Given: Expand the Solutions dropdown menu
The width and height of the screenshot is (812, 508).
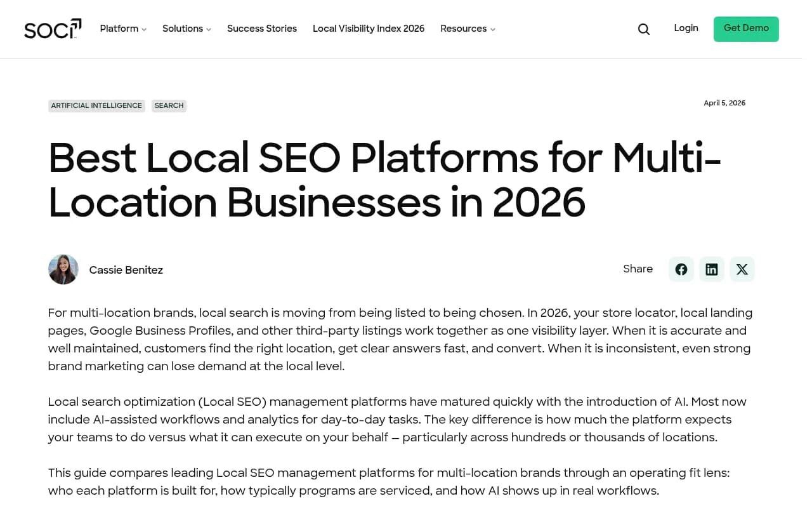Looking at the screenshot, I should point(183,29).
